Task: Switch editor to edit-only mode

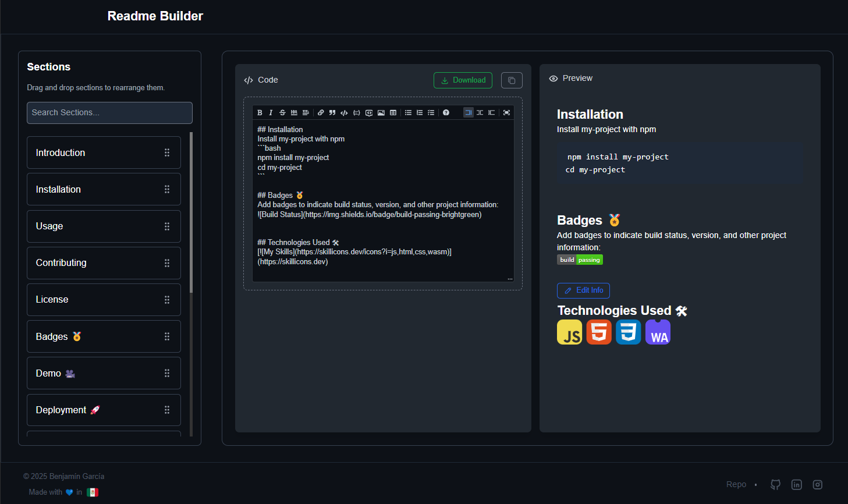Action: click(x=468, y=113)
